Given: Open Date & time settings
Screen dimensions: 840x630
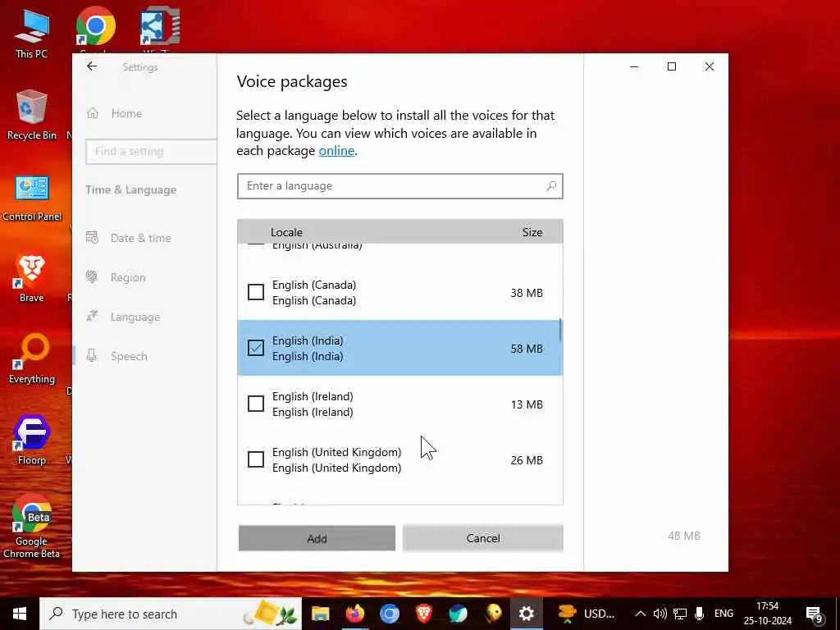Looking at the screenshot, I should tap(140, 239).
